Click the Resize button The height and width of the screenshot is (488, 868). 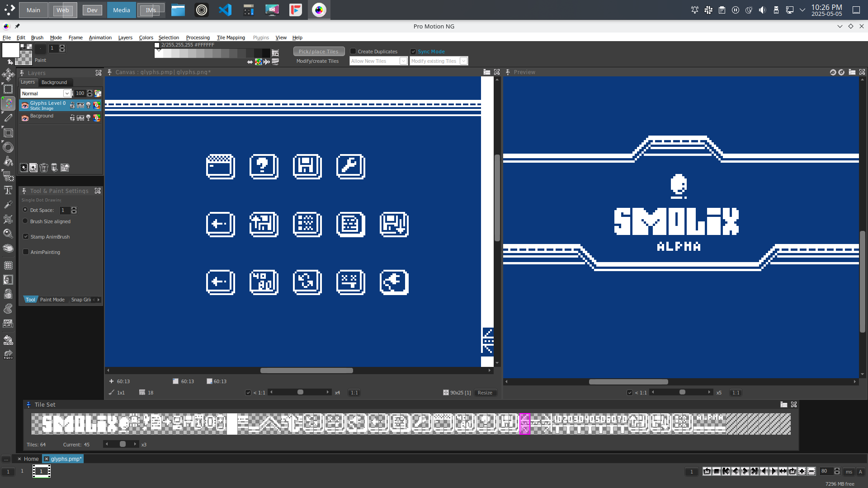[485, 393]
